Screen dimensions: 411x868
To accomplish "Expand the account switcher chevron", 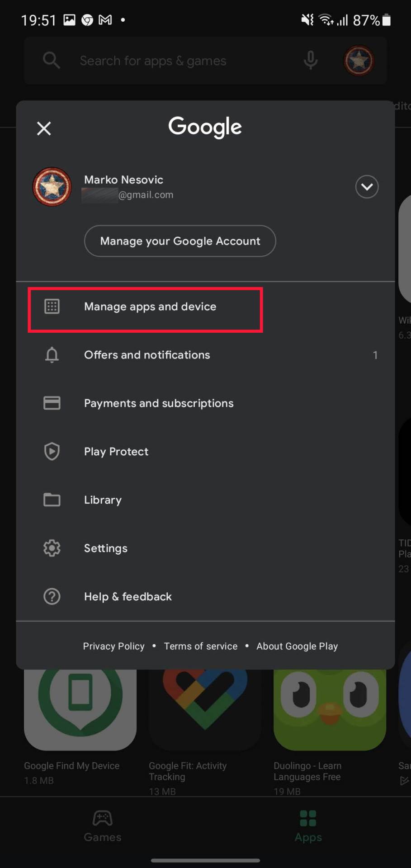I will pyautogui.click(x=367, y=187).
